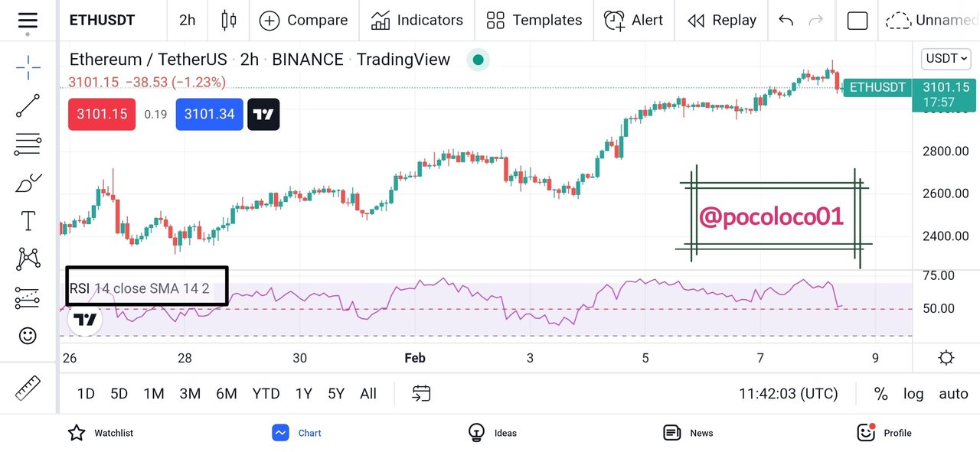Change the ETHUSDT symbol
980x452 pixels.
103,21
